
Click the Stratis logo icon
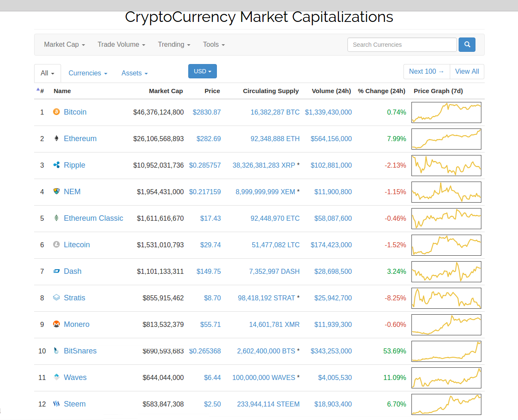tap(56, 298)
